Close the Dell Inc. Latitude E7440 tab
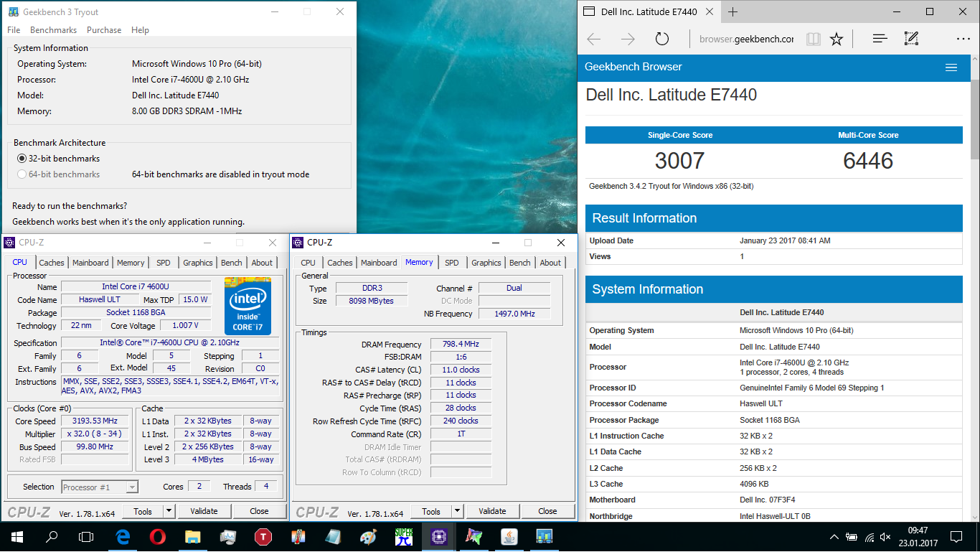 click(x=710, y=12)
